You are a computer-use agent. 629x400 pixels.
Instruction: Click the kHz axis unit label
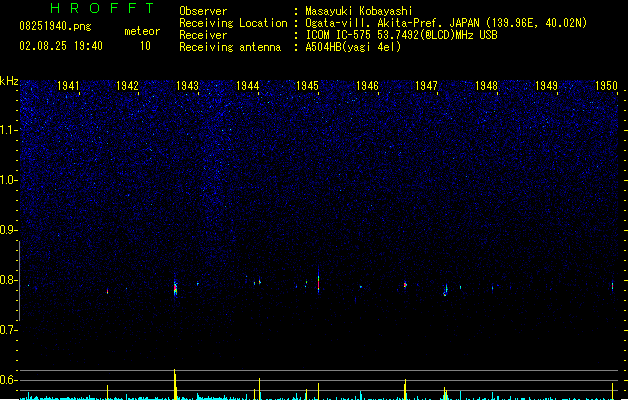tap(9, 81)
